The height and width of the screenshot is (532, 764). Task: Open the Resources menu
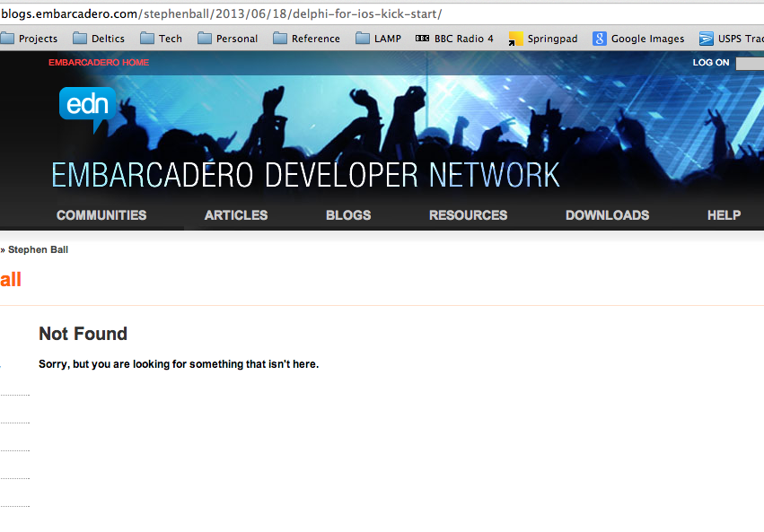[x=469, y=215]
